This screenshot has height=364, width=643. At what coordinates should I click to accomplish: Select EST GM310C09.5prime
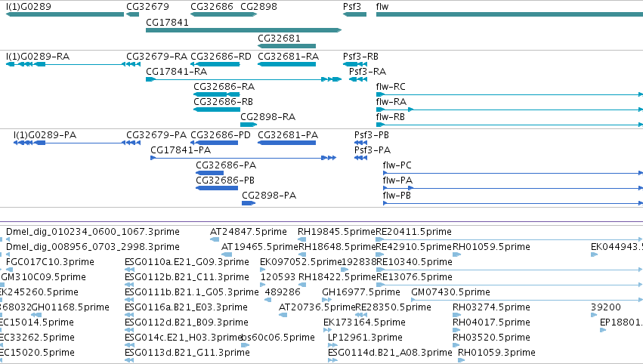[x=2, y=285]
